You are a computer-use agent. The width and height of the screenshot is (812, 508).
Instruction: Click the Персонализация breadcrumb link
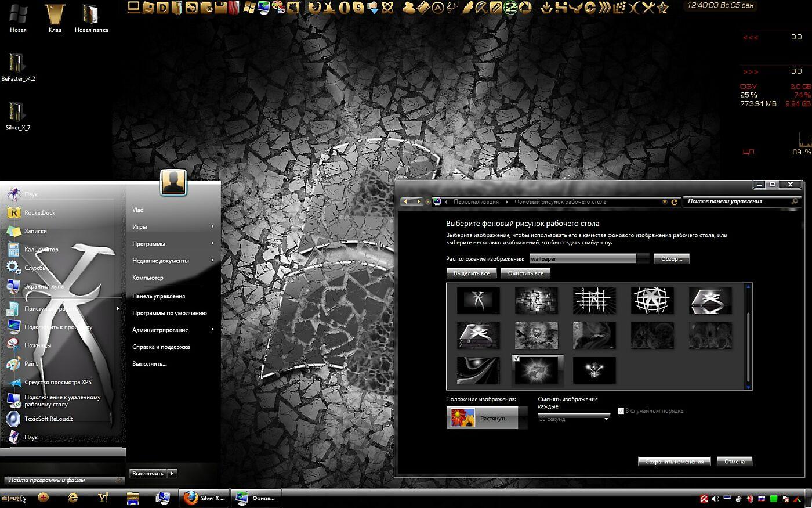[x=476, y=202]
